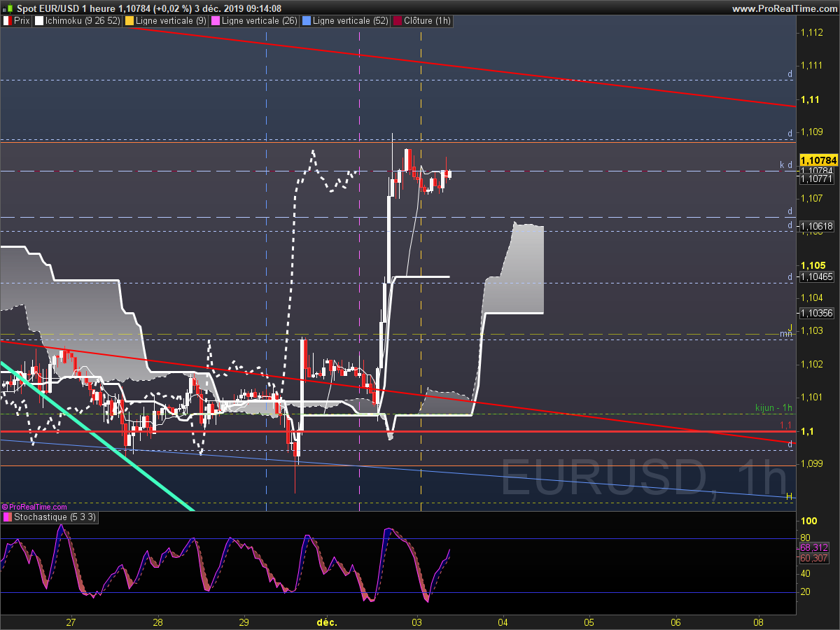This screenshot has height=630, width=840.
Task: Click the date label 29 on the time axis
Action: click(244, 622)
